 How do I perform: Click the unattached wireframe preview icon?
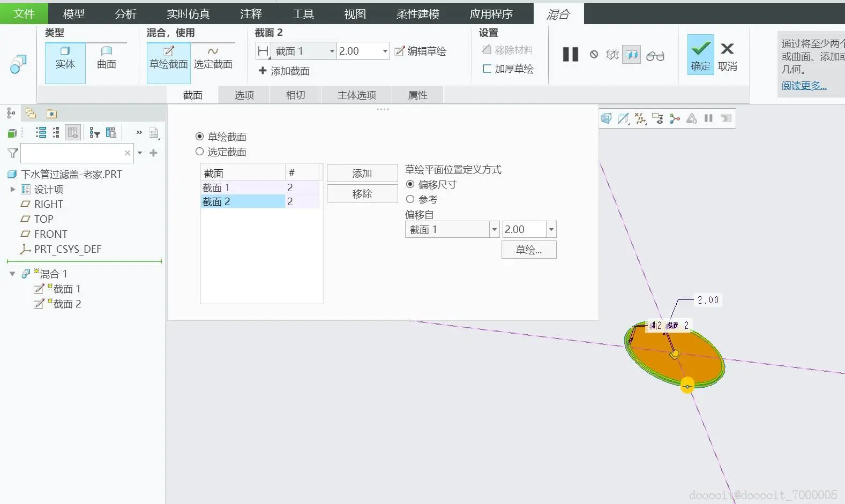pos(612,55)
